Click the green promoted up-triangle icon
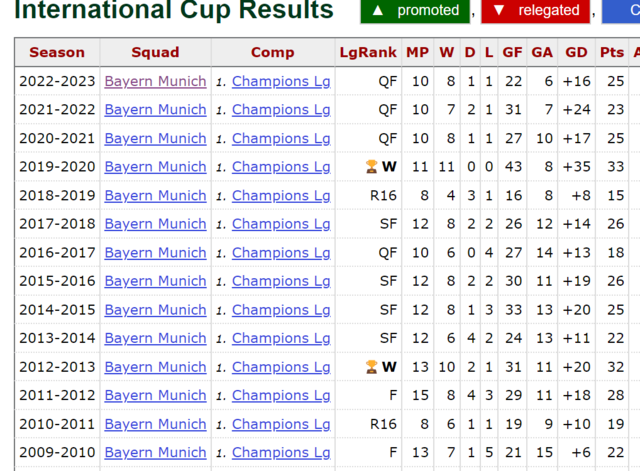Screen dimensions: 640x471 (378, 10)
